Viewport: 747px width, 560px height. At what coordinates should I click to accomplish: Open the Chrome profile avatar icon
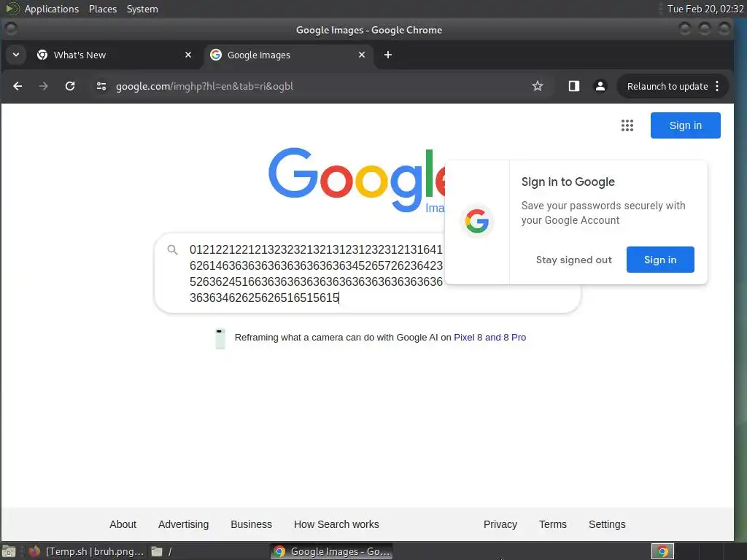(x=600, y=86)
